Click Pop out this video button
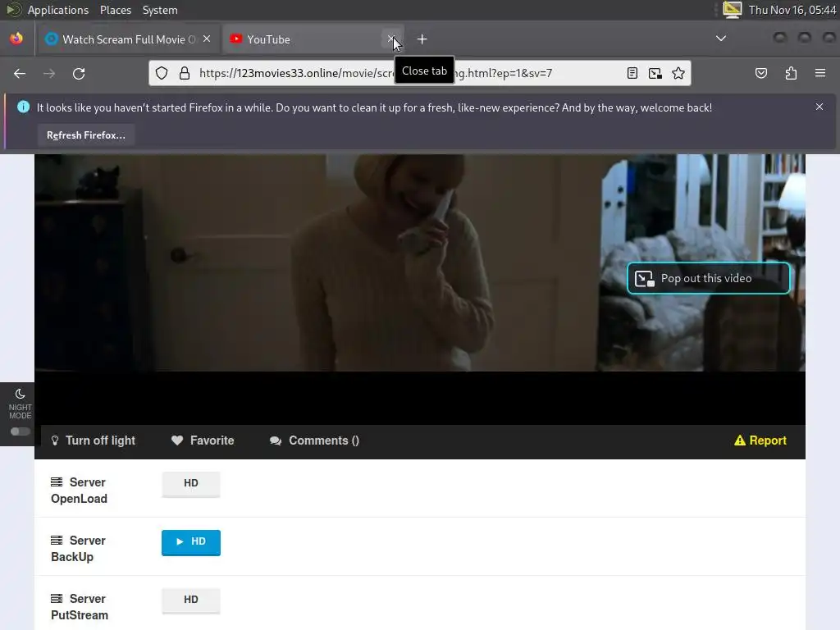This screenshot has height=630, width=840. [x=708, y=278]
